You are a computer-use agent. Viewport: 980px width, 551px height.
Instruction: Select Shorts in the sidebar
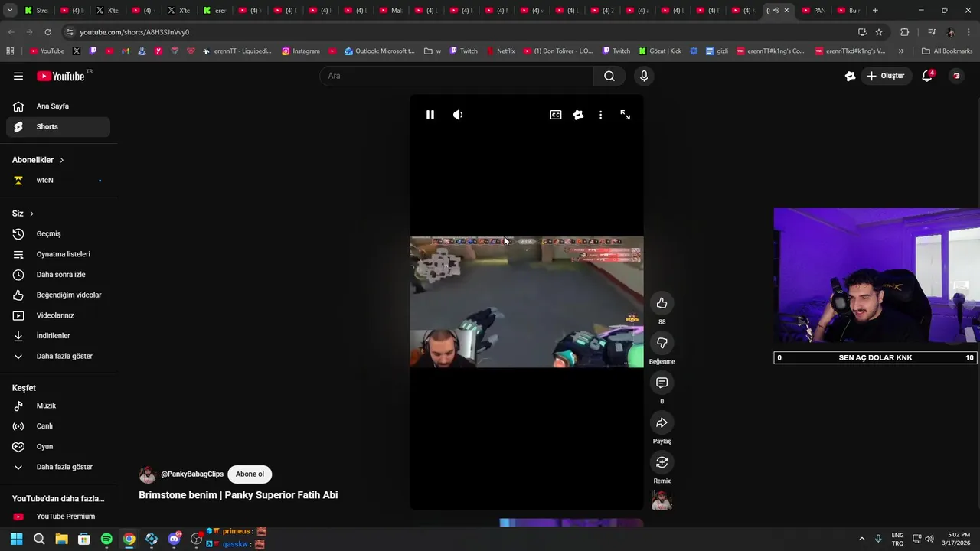coord(58,126)
